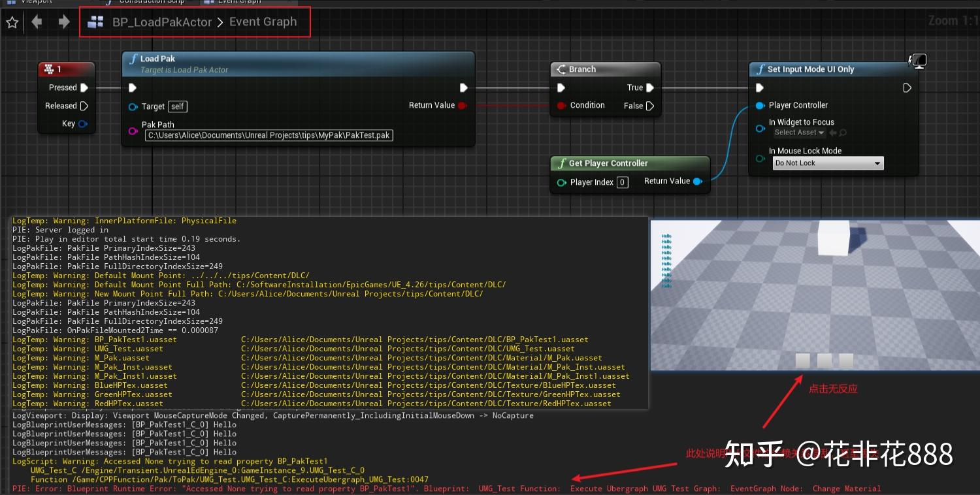Open the Select Asset dropdown
The image size is (980, 495).
798,133
